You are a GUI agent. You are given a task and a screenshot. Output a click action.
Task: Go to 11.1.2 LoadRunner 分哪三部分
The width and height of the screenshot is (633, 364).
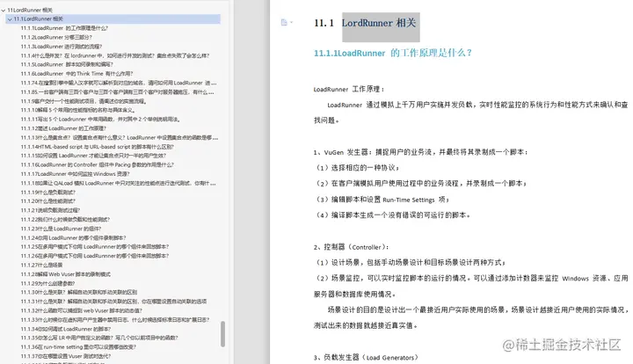click(56, 37)
